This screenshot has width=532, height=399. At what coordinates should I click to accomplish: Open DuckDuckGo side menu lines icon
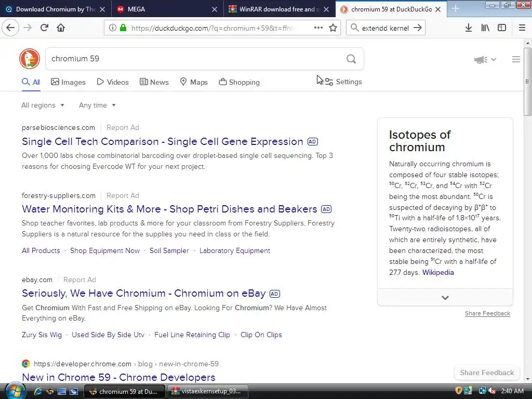[516, 59]
